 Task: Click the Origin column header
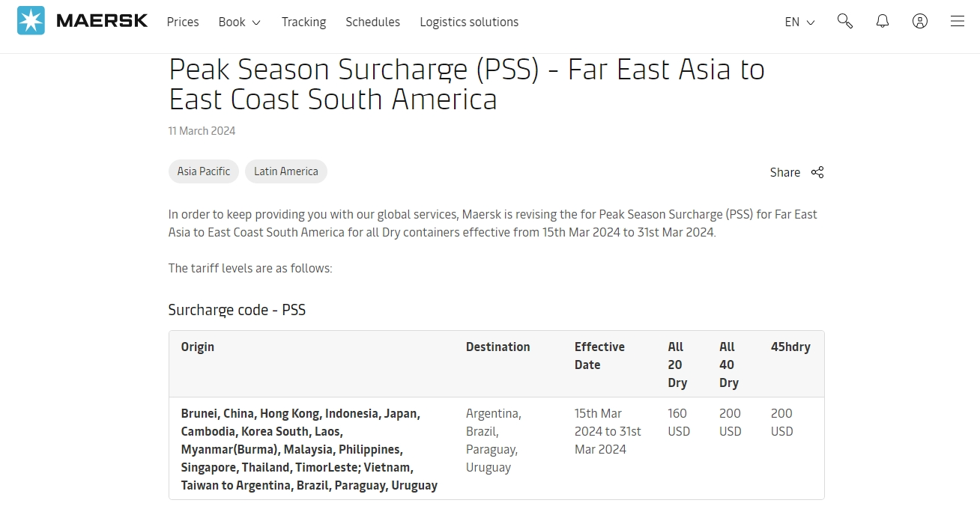[198, 347]
